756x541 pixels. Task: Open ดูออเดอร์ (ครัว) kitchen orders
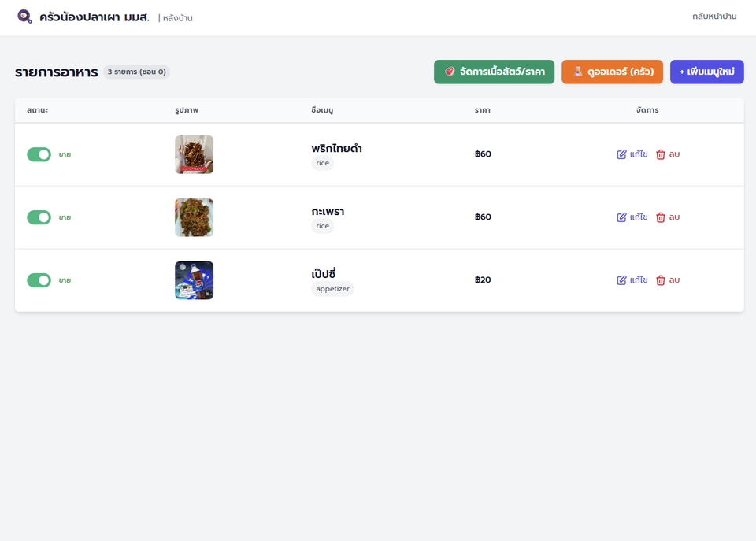coord(613,72)
